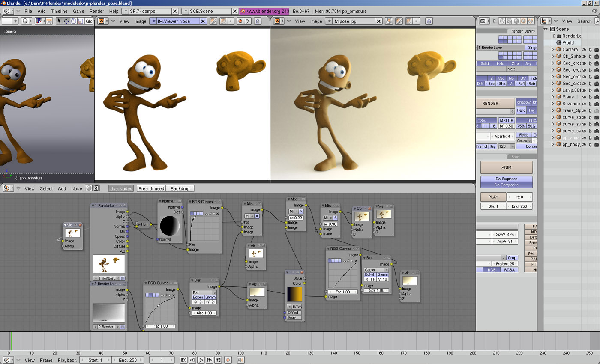The width and height of the screenshot is (600, 364).
Task: Open the File menu
Action: (28, 11)
